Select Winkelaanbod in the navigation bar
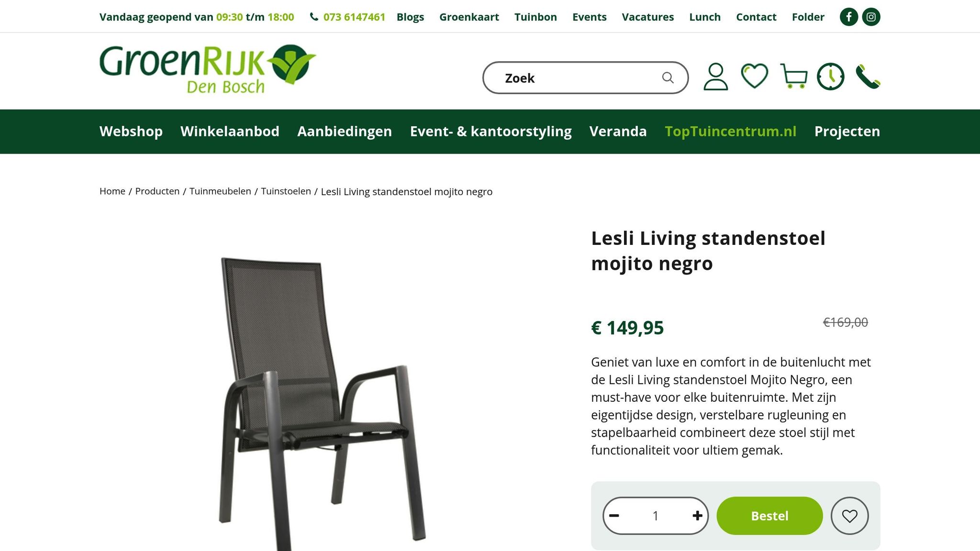The image size is (980, 551). 230,132
